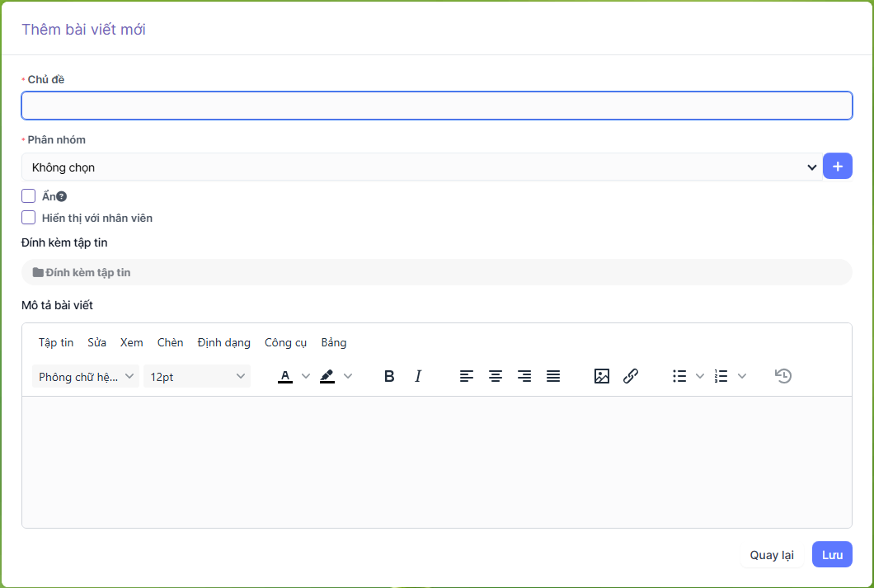Check Hiển thị với nhân viên
The image size is (874, 588).
tap(29, 218)
